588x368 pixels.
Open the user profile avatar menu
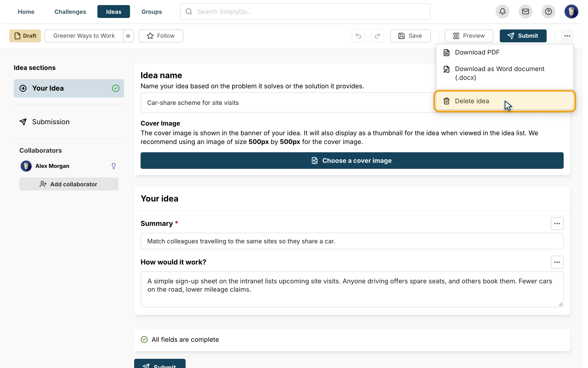pyautogui.click(x=571, y=11)
